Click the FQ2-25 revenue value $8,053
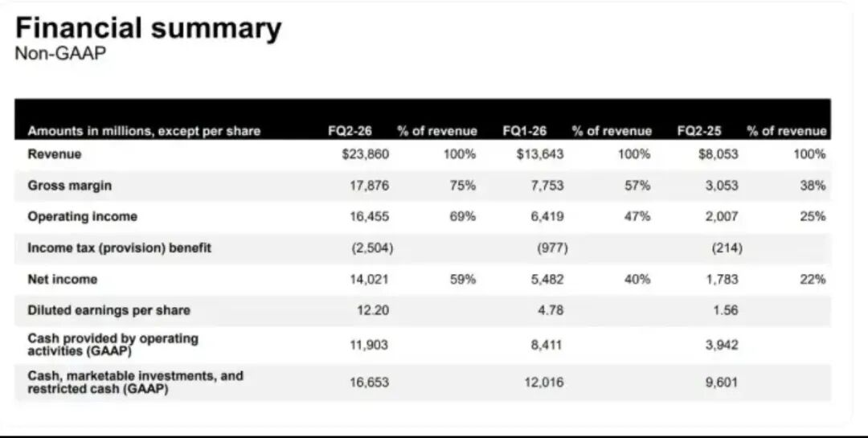The width and height of the screenshot is (868, 438). [718, 154]
